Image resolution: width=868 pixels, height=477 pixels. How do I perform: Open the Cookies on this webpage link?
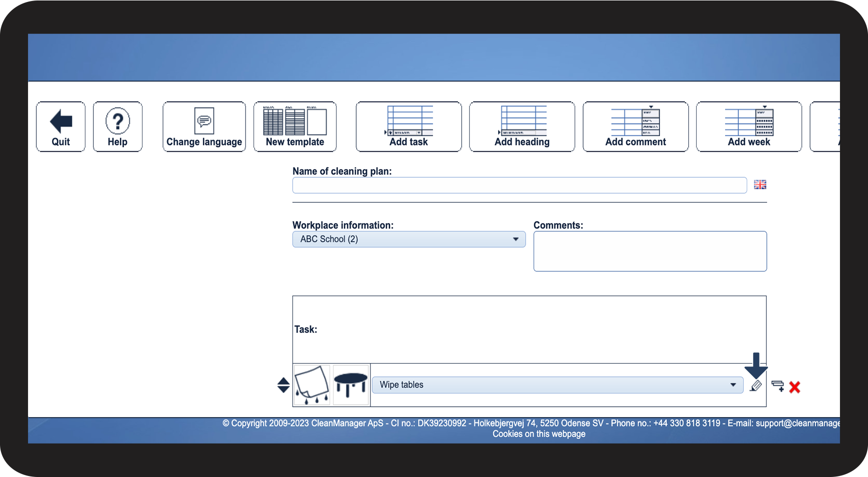[539, 434]
